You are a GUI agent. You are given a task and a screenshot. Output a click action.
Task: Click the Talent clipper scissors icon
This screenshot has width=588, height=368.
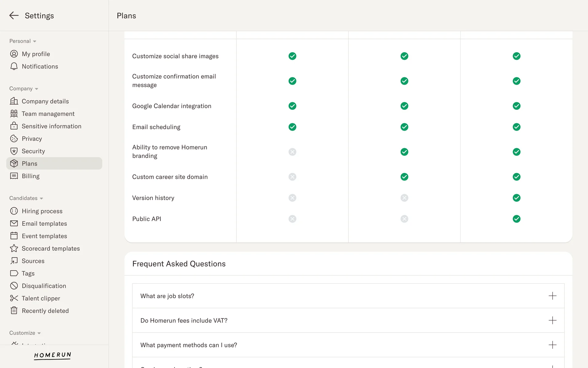click(14, 298)
